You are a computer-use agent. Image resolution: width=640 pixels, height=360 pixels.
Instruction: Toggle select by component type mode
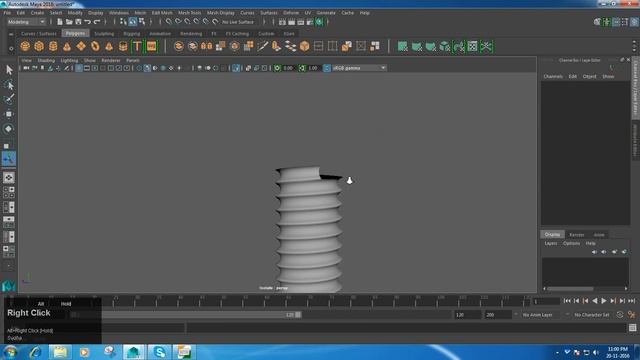142,22
